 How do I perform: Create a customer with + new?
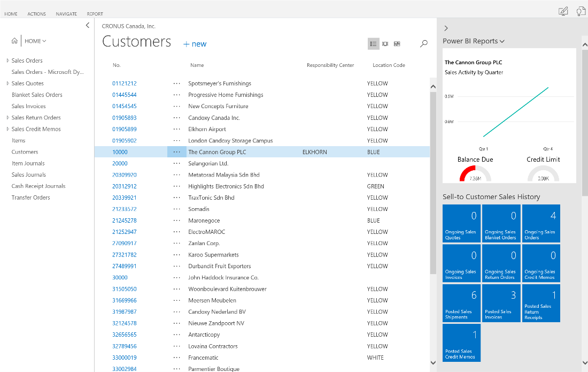coord(195,44)
